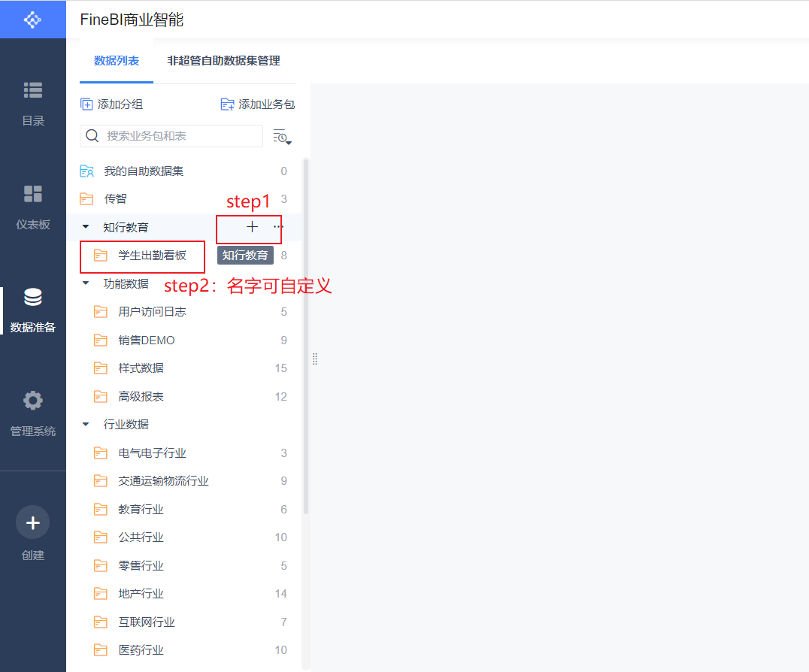
Task: Open the 仪表板 dashboard sidebar icon
Action: pos(33,194)
